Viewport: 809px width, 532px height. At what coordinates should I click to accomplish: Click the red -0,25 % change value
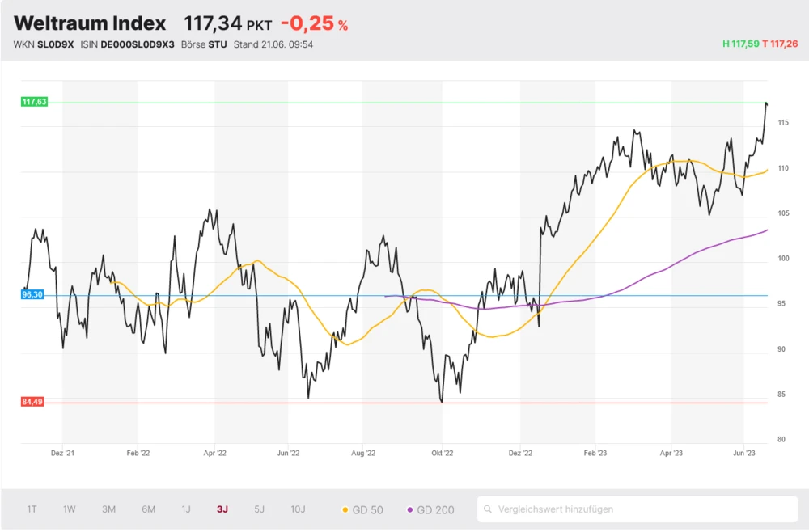pyautogui.click(x=314, y=24)
